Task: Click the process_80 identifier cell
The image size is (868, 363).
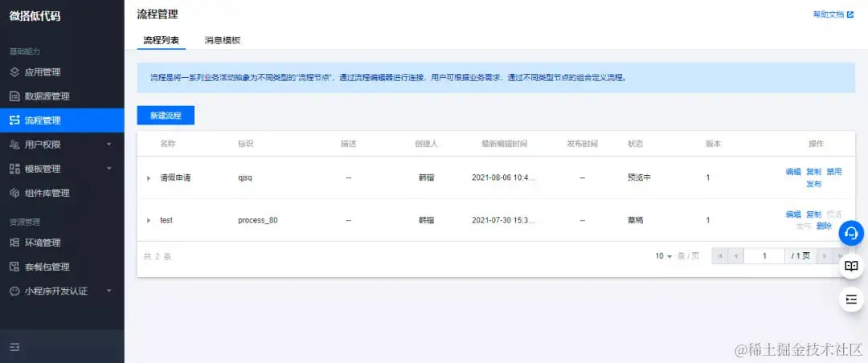Action: click(258, 220)
